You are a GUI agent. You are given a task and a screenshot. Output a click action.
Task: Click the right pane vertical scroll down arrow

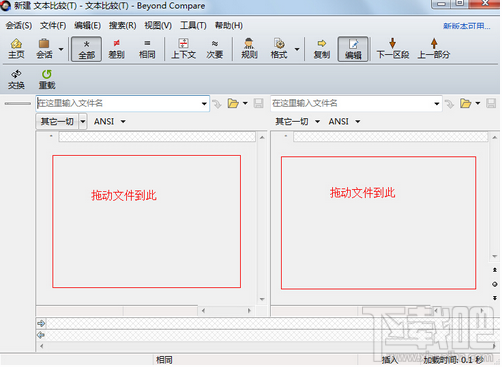495,256
